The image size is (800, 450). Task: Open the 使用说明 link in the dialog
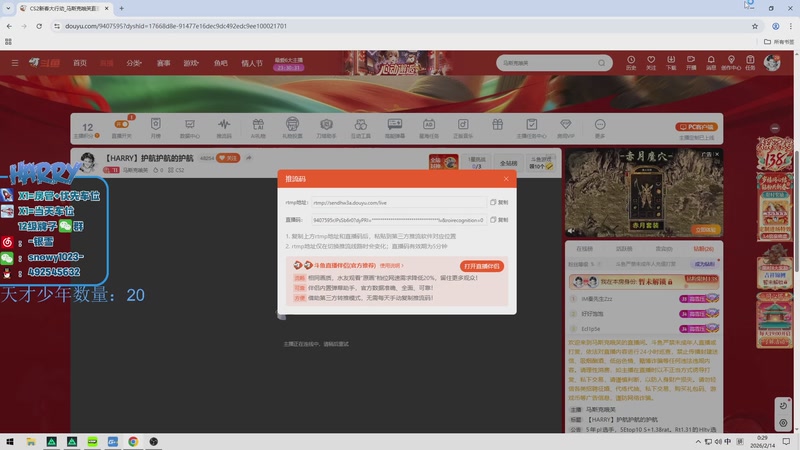point(391,266)
